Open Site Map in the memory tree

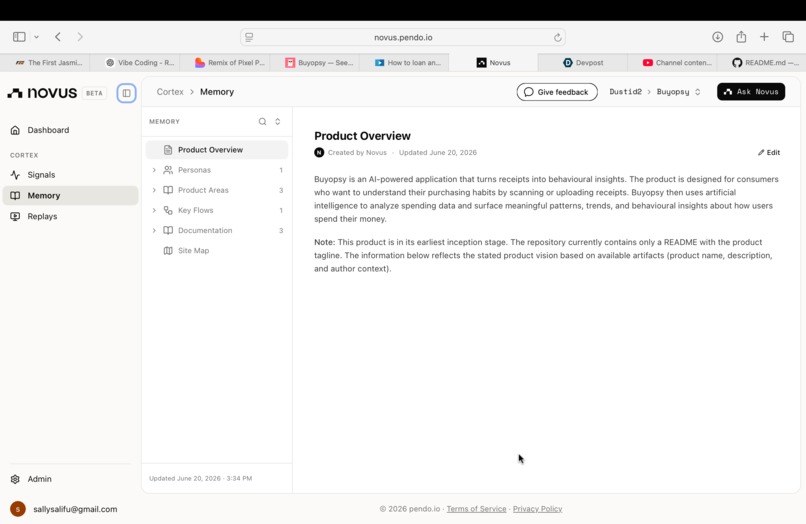[217, 250]
